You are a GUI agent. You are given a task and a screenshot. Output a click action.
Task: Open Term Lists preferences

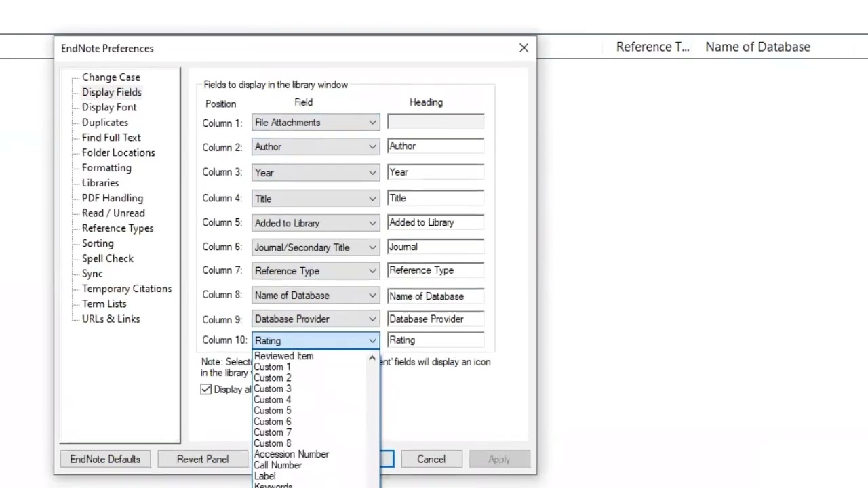click(104, 304)
